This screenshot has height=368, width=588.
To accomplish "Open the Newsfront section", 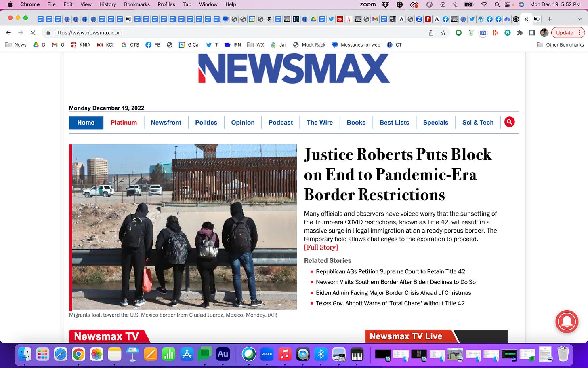I will coord(166,123).
